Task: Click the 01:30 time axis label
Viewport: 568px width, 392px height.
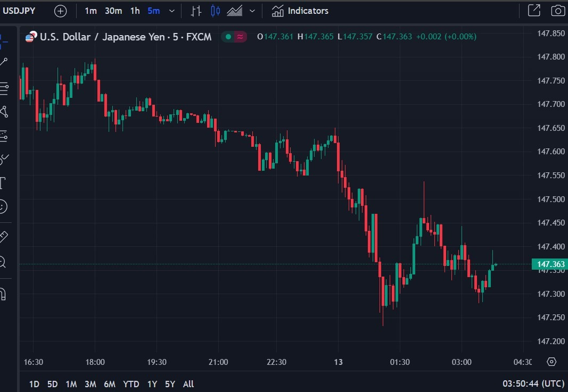Action: point(400,362)
